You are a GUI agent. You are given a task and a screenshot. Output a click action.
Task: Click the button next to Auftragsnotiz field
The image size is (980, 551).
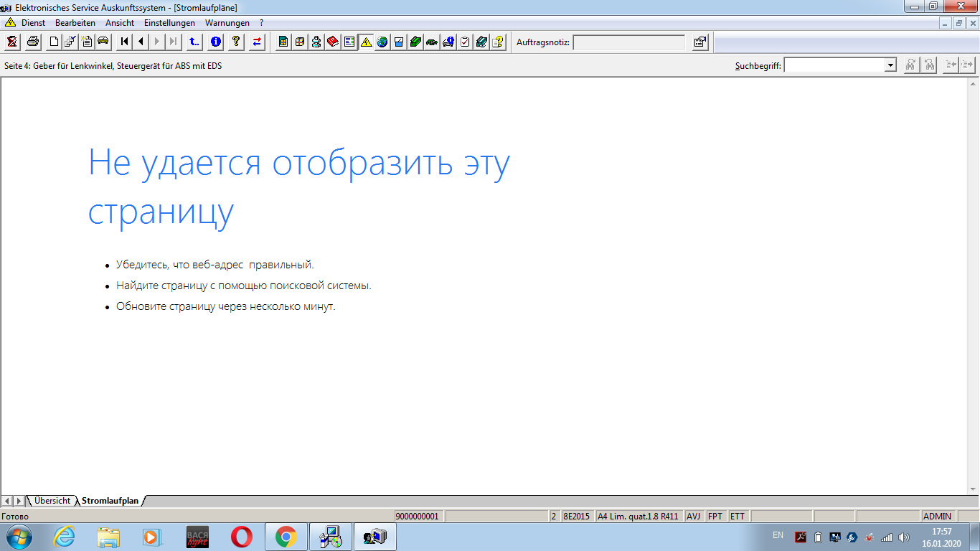(x=699, y=42)
